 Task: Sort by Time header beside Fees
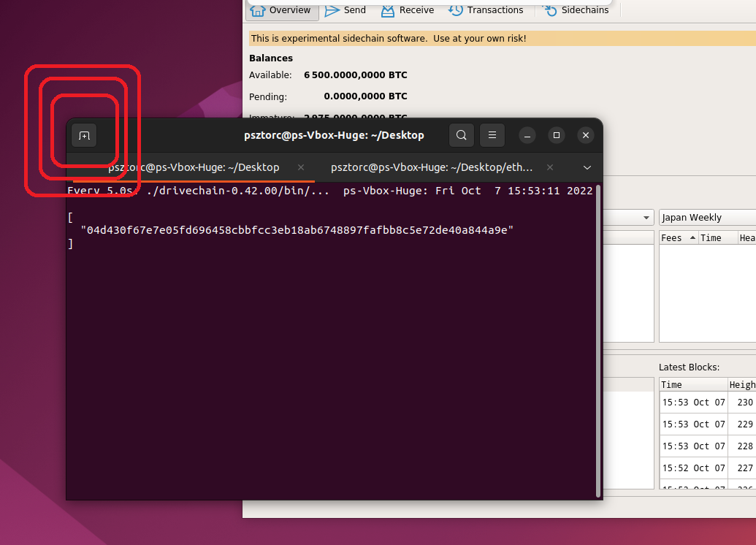point(718,237)
